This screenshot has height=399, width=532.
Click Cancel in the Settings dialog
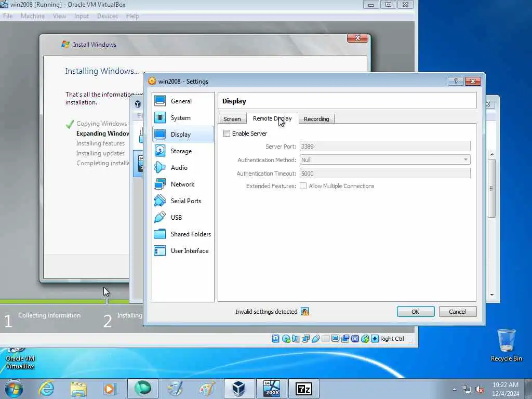point(457,312)
